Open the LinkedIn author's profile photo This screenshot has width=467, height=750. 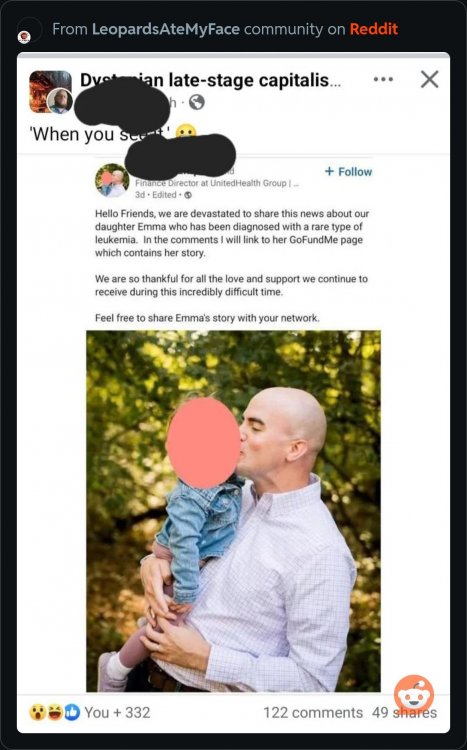click(112, 180)
